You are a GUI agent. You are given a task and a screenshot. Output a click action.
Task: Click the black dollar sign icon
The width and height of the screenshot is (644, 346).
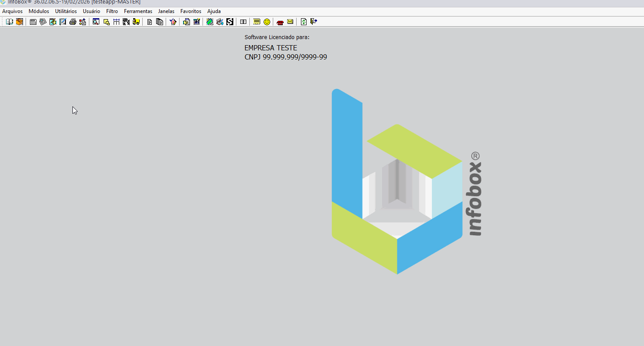(x=230, y=22)
